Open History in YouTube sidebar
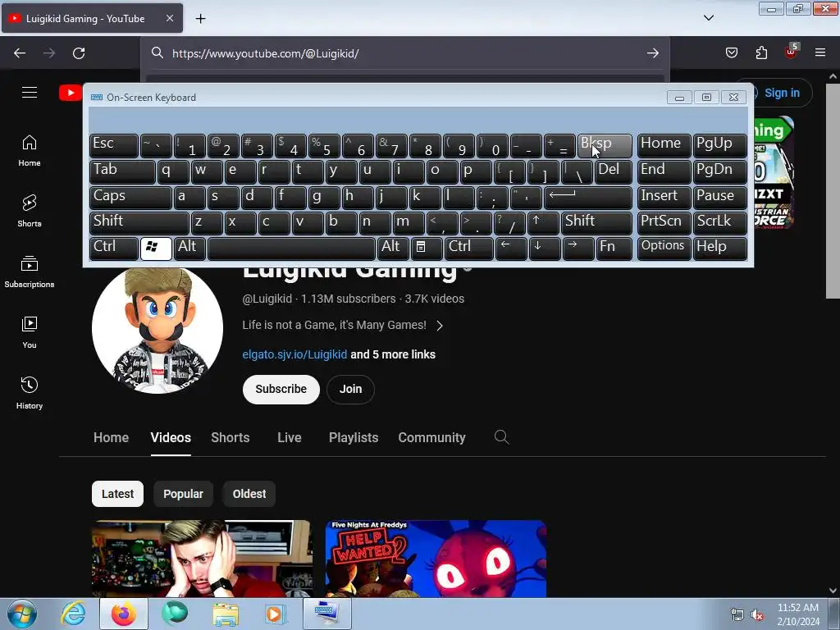 (30, 393)
